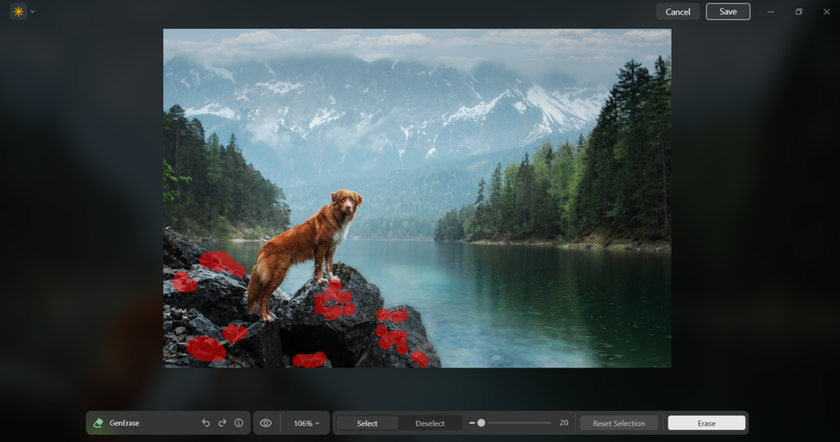Viewport: 840px width, 442px height.
Task: Click the app logo sun icon
Action: 18,12
